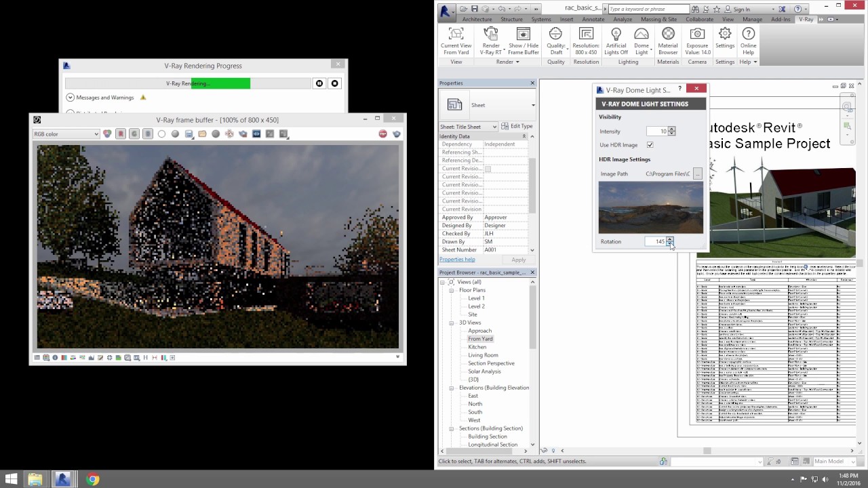Switch frame buffer to RGB channels icon
Image resolution: width=868 pixels, height=488 pixels.
pos(107,134)
